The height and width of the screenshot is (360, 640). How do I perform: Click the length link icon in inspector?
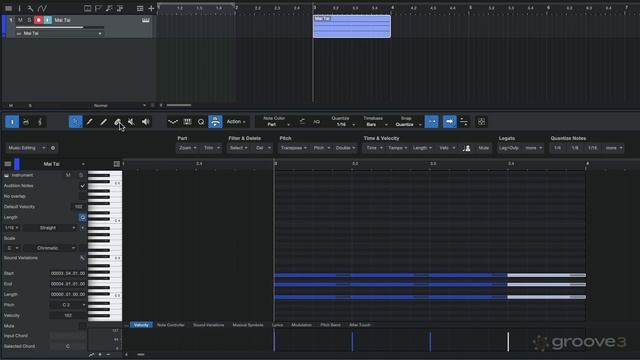pyautogui.click(x=82, y=218)
